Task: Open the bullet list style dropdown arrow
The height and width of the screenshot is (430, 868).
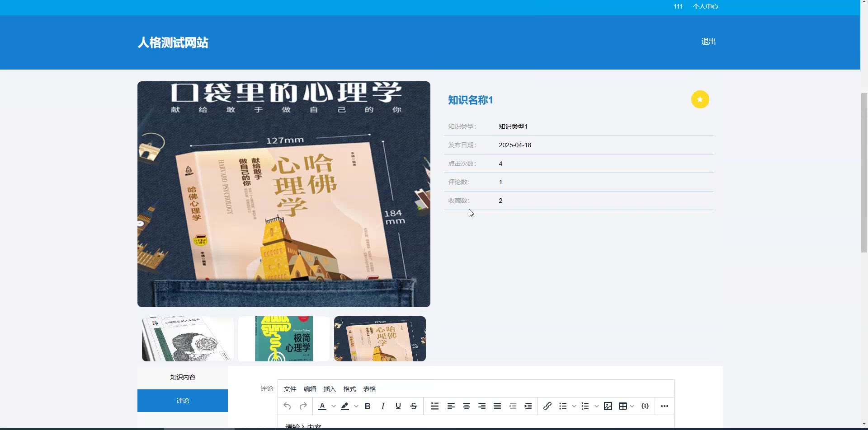Action: coord(574,406)
